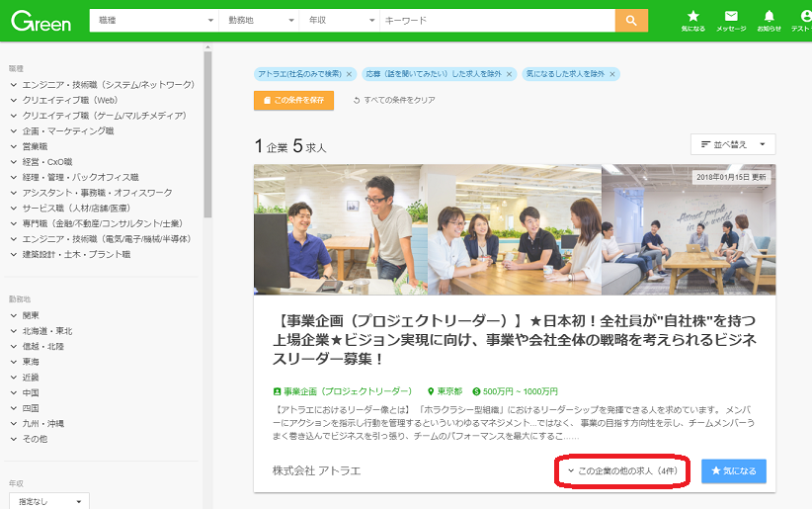
Task: Click the 株式会社 アトラエ company name
Action: [316, 470]
